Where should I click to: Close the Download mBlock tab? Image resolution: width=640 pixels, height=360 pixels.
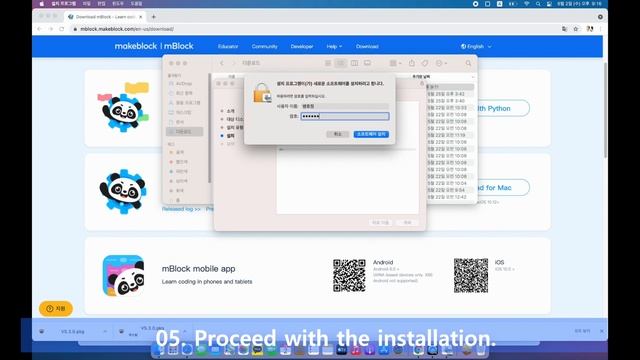(x=140, y=17)
